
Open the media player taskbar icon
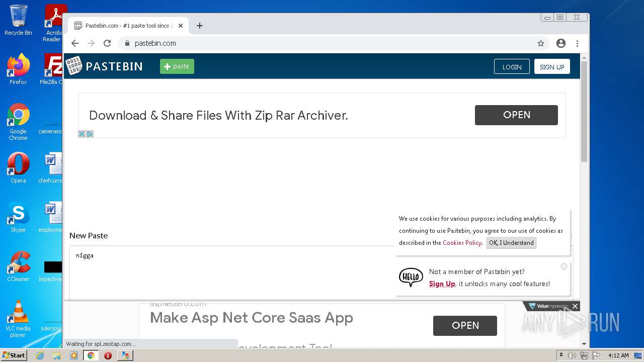74,355
